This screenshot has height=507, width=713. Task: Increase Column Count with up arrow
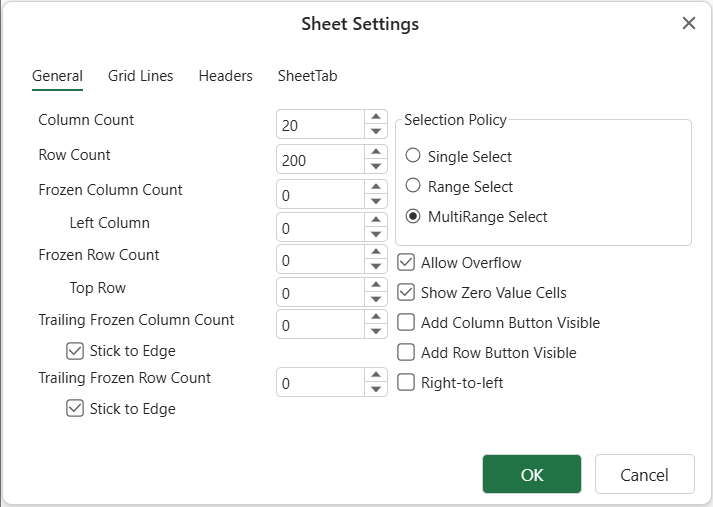(x=376, y=117)
